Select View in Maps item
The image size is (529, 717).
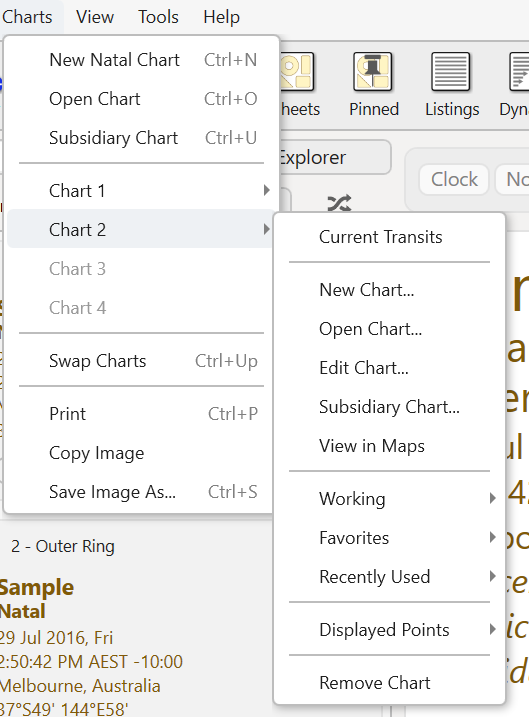(389, 446)
